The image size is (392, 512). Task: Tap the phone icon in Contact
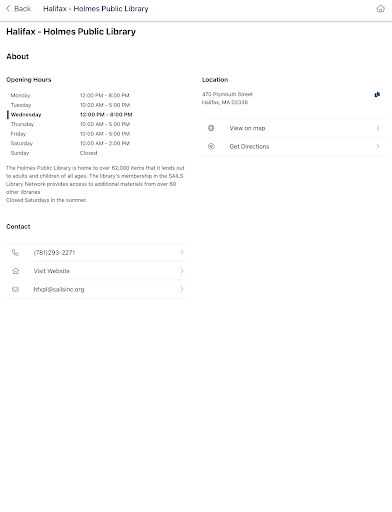coord(15,253)
